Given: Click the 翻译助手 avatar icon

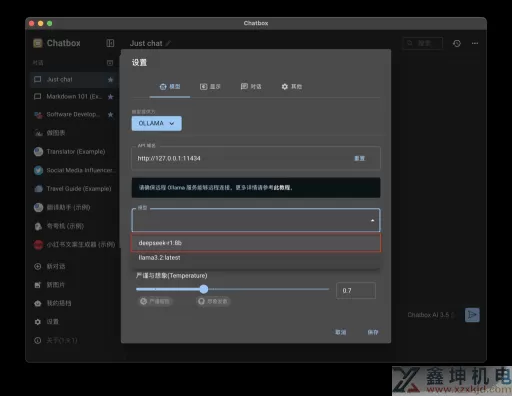Looking at the screenshot, I should 38,207.
